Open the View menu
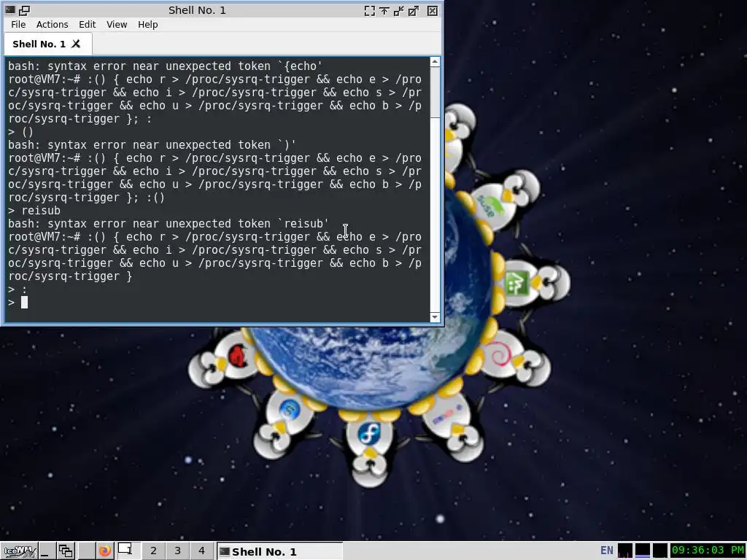747x560 pixels. point(117,24)
